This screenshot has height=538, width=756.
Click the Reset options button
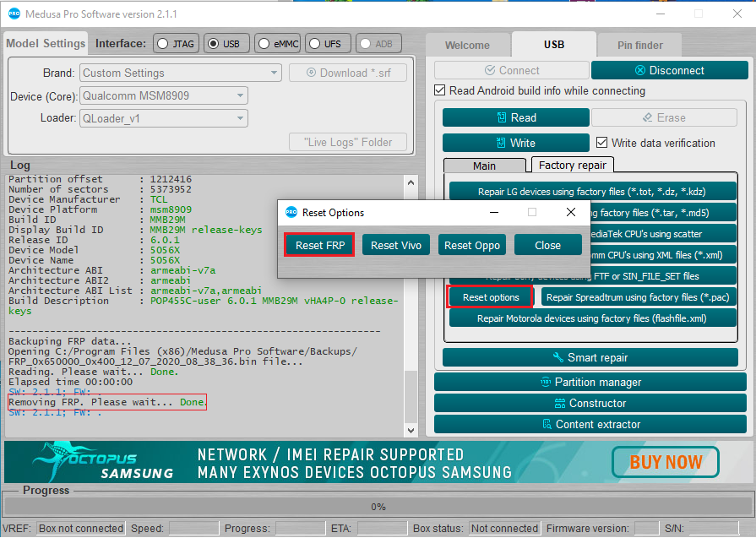click(490, 297)
